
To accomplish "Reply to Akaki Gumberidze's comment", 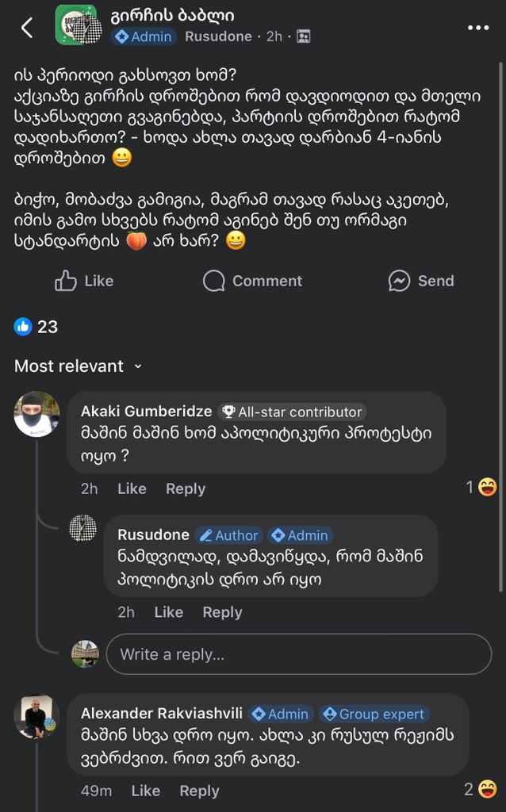I will pos(185,489).
